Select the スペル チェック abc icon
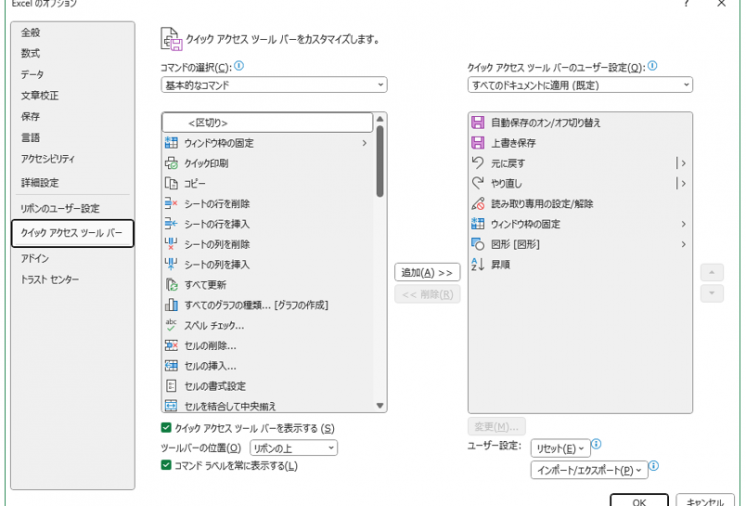The width and height of the screenshot is (746, 506). pos(171,325)
